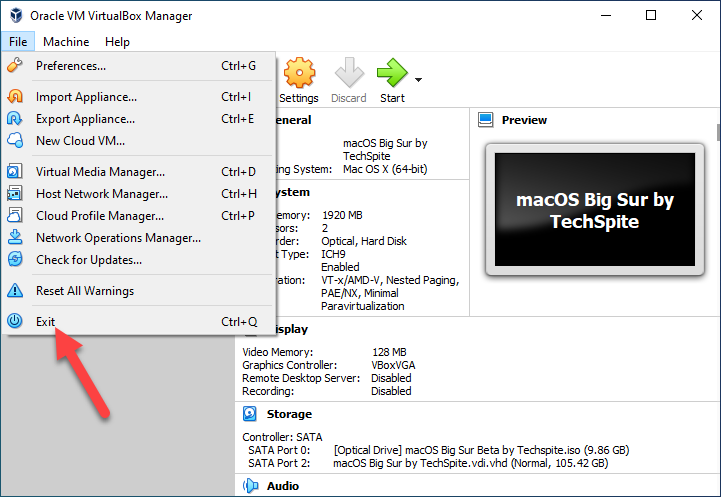This screenshot has height=497, width=721.
Task: Launch Cloud Profile Manager
Action: point(100,216)
